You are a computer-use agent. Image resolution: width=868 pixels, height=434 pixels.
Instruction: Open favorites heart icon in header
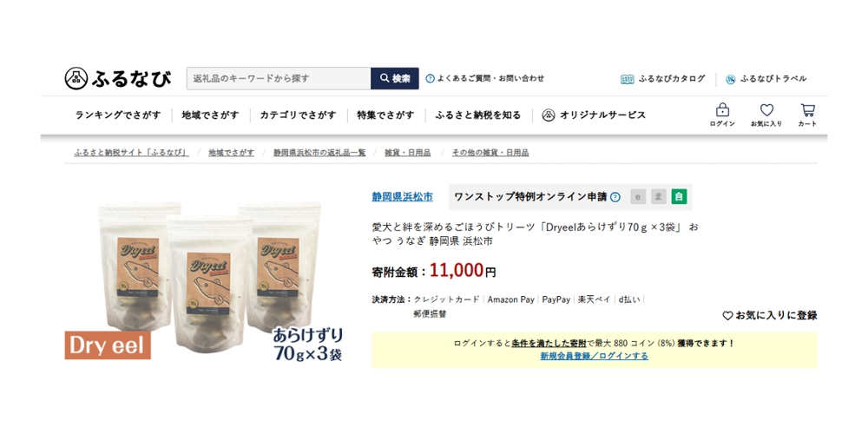click(x=766, y=110)
